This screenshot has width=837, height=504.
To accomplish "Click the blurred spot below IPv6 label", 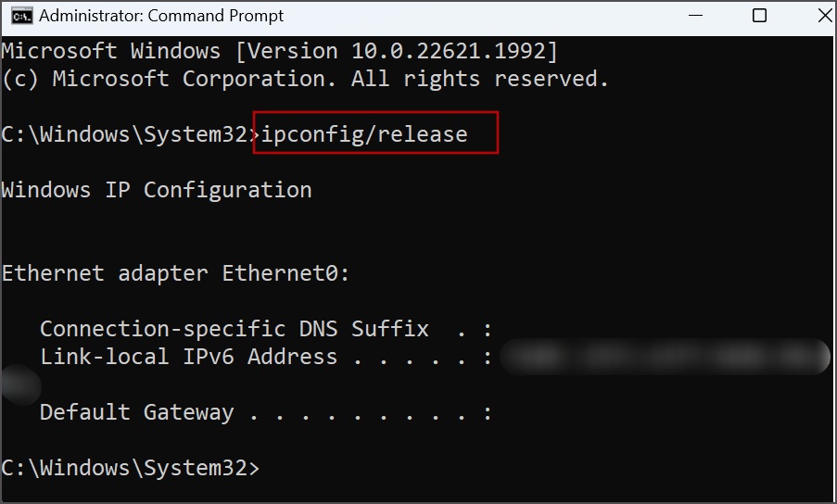I will [20, 384].
